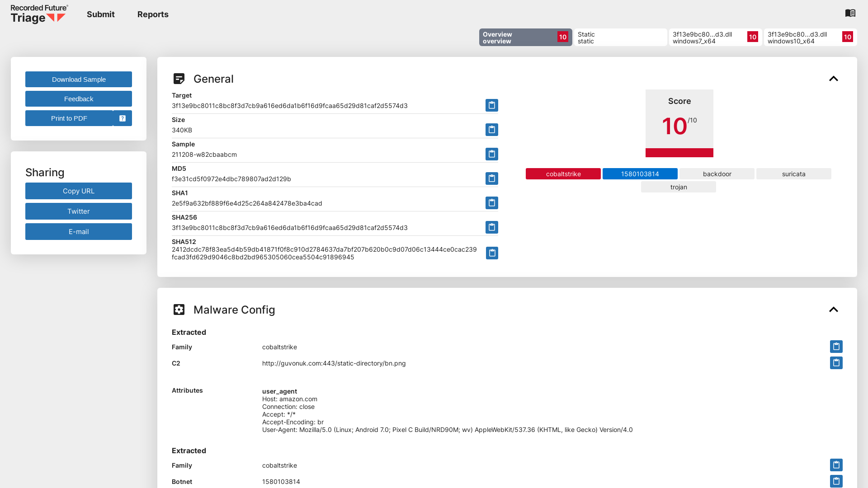Click the General section notes icon
The height and width of the screenshot is (488, 868).
click(179, 79)
